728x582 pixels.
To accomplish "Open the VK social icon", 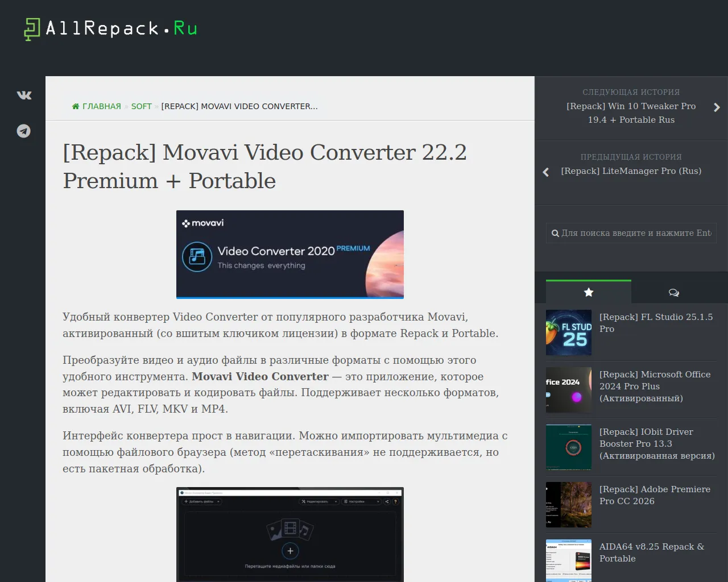I will click(24, 95).
